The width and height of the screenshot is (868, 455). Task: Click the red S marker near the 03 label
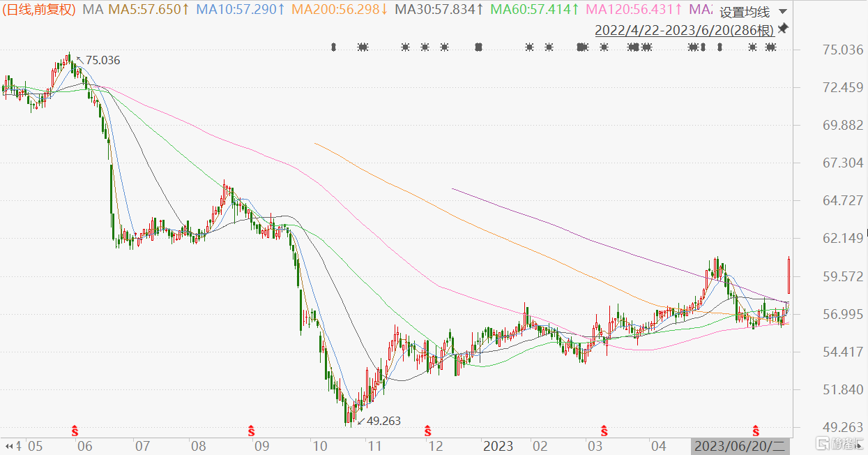tap(604, 428)
